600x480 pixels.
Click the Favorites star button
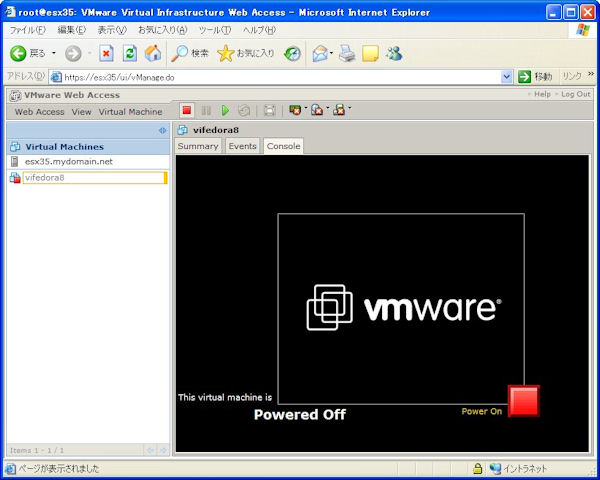(246, 54)
